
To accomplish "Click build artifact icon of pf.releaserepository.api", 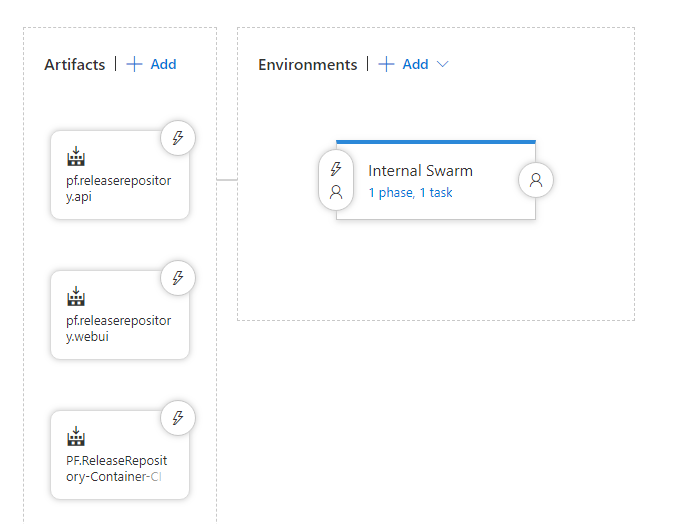I will pyautogui.click(x=76, y=158).
